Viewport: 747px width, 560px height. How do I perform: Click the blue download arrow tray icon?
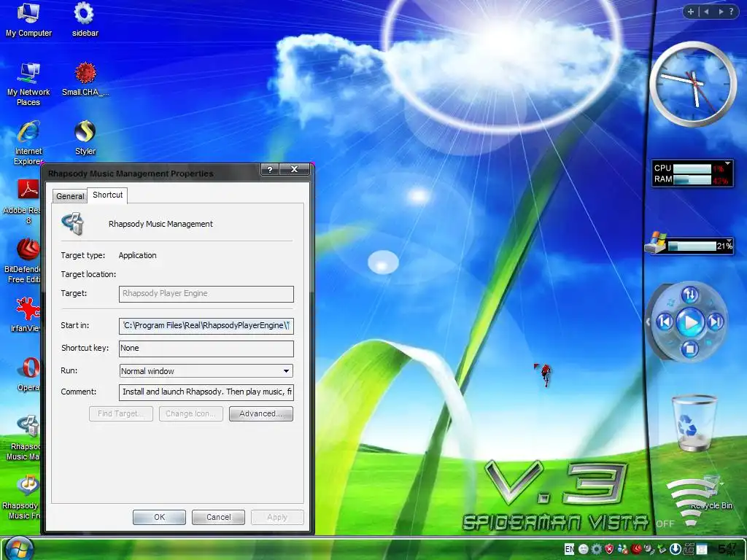pos(676,549)
